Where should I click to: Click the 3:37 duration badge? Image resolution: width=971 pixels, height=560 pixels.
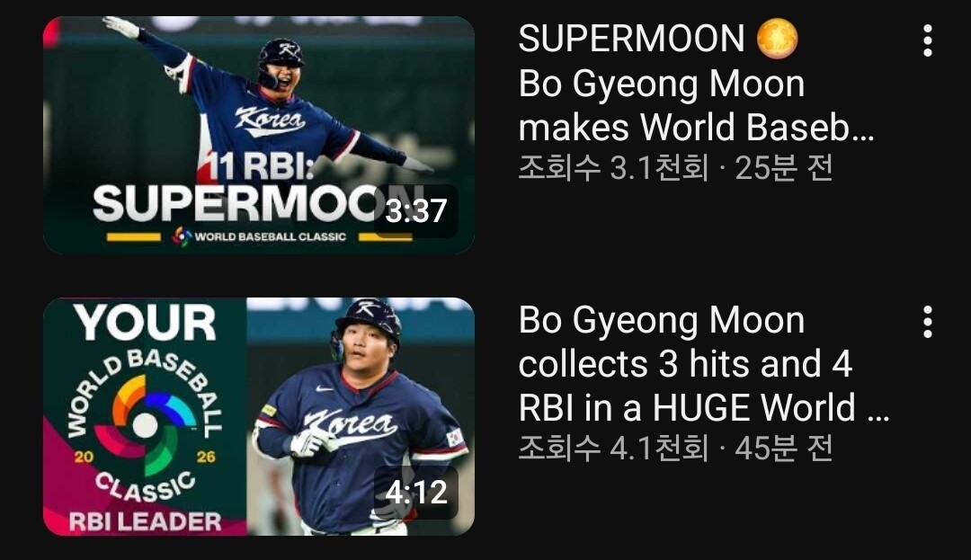pyautogui.click(x=415, y=211)
